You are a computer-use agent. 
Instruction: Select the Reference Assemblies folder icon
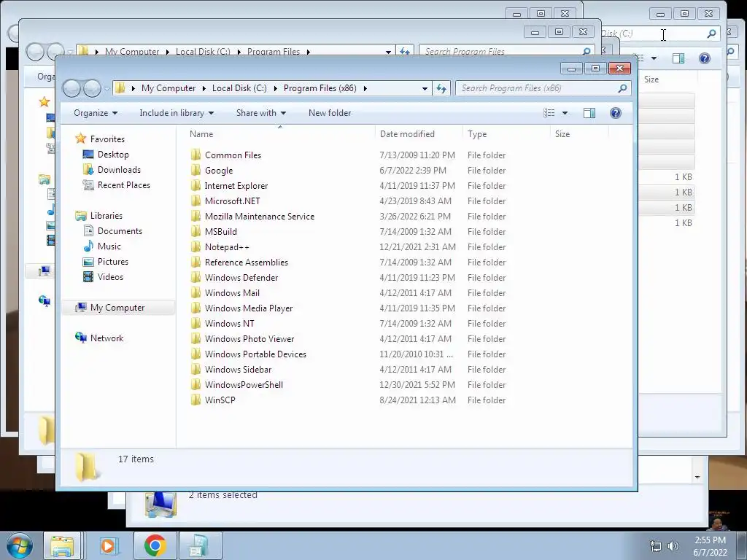coord(196,262)
